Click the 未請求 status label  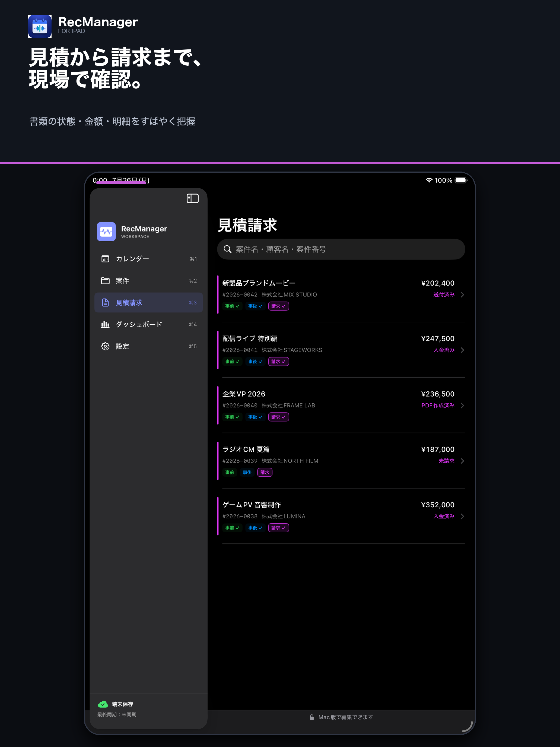[x=446, y=461]
